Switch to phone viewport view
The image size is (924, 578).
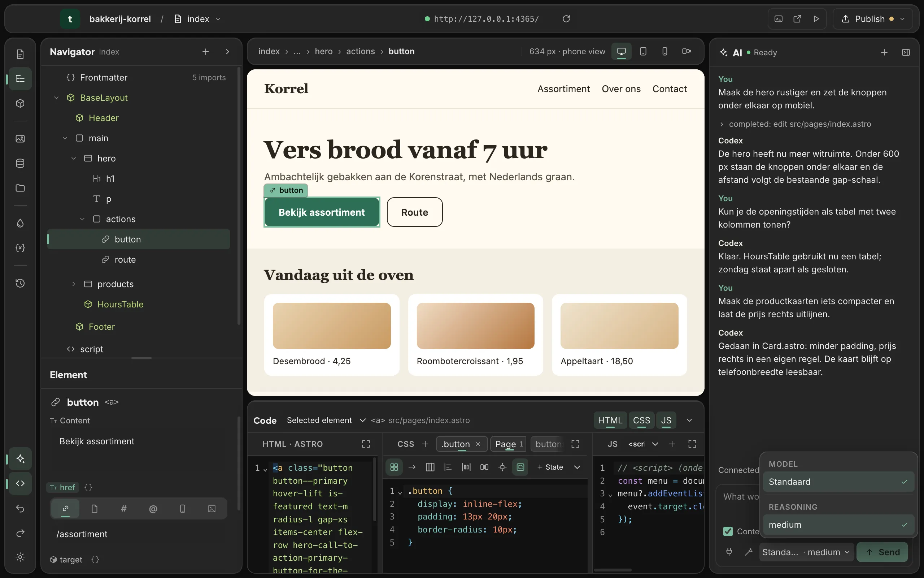point(664,51)
